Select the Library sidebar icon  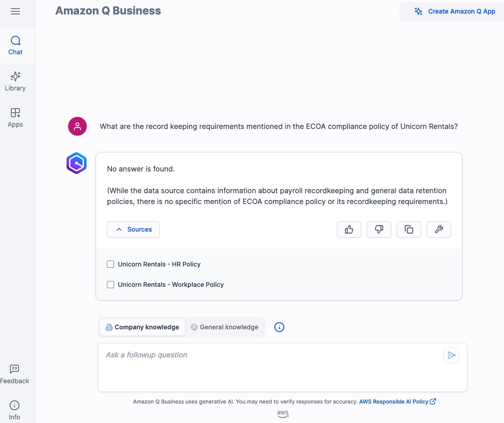[15, 81]
